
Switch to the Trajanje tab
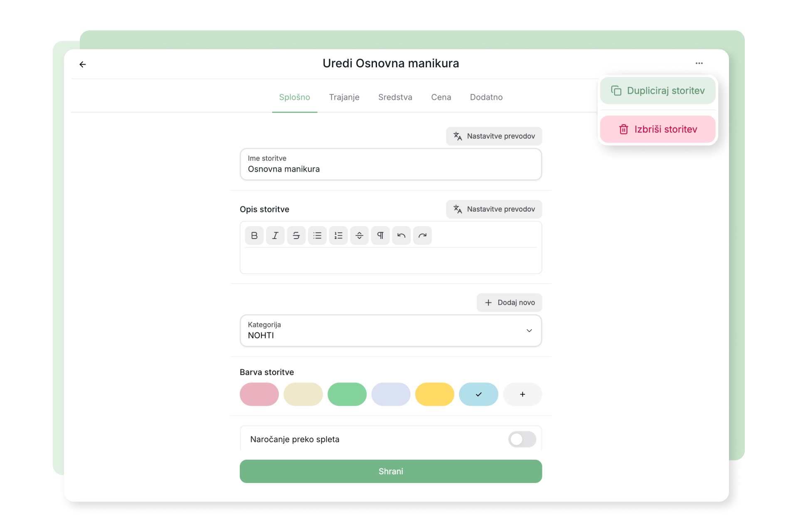344,97
